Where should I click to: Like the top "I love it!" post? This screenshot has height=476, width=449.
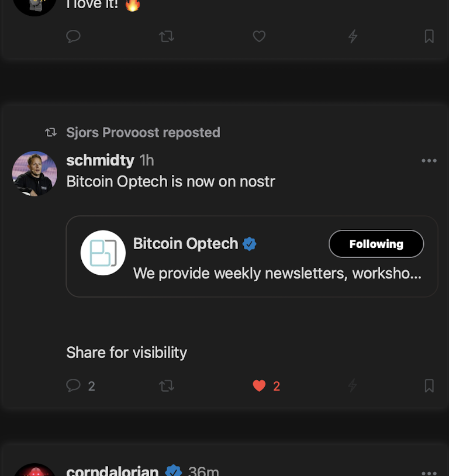pyautogui.click(x=259, y=37)
